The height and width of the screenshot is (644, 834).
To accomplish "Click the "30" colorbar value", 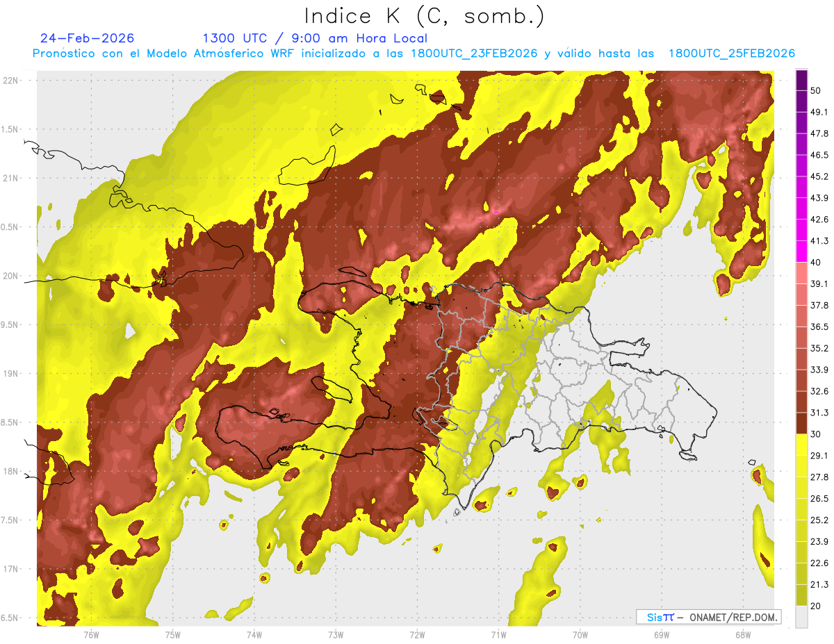I will pos(817,434).
